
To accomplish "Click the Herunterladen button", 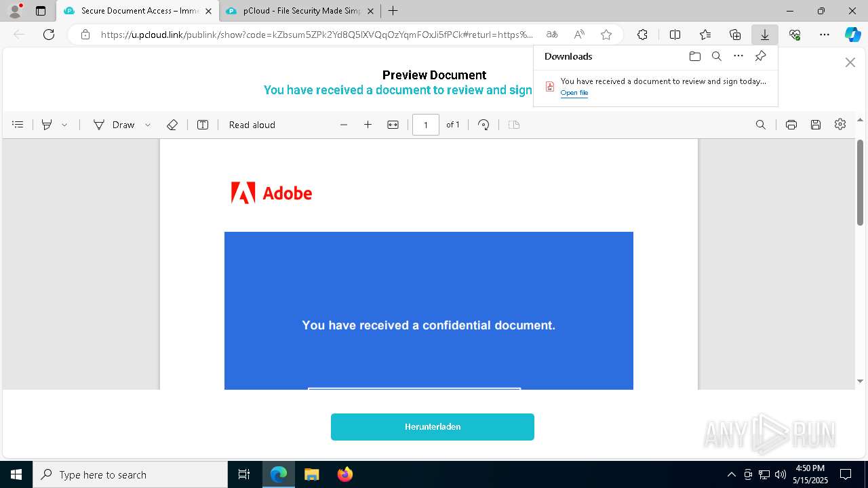I will coord(433,427).
